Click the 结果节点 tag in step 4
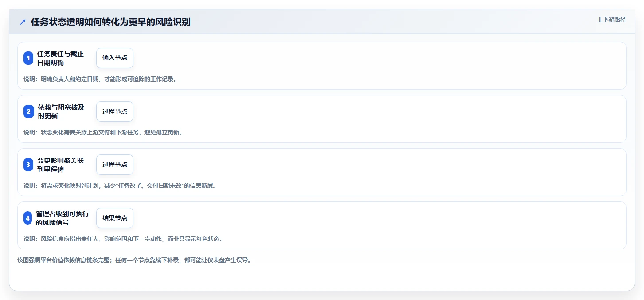 pyautogui.click(x=115, y=218)
